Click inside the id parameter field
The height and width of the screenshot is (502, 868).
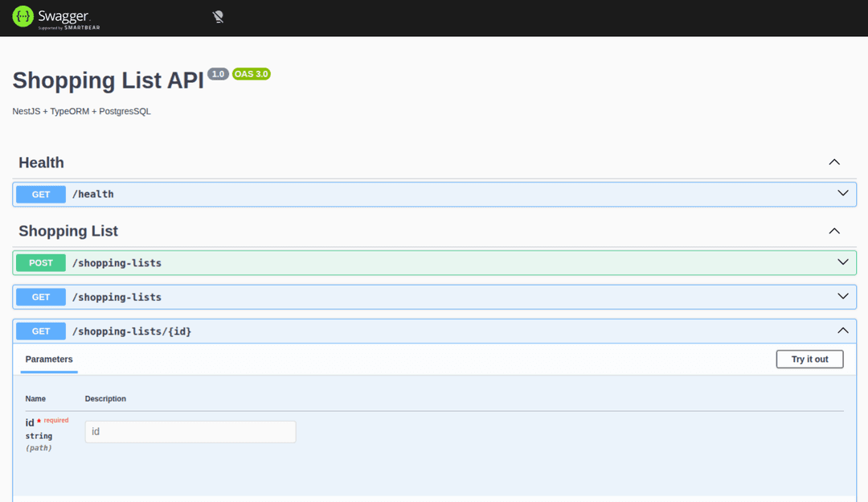coord(190,432)
